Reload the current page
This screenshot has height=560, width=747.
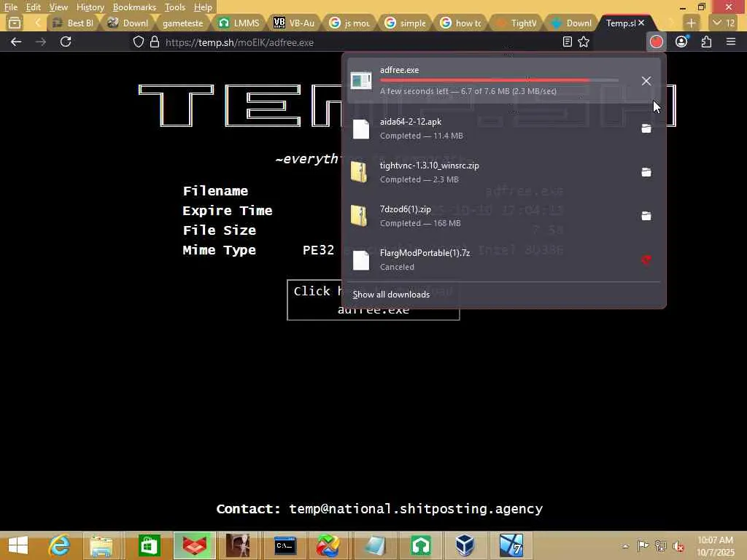(66, 42)
